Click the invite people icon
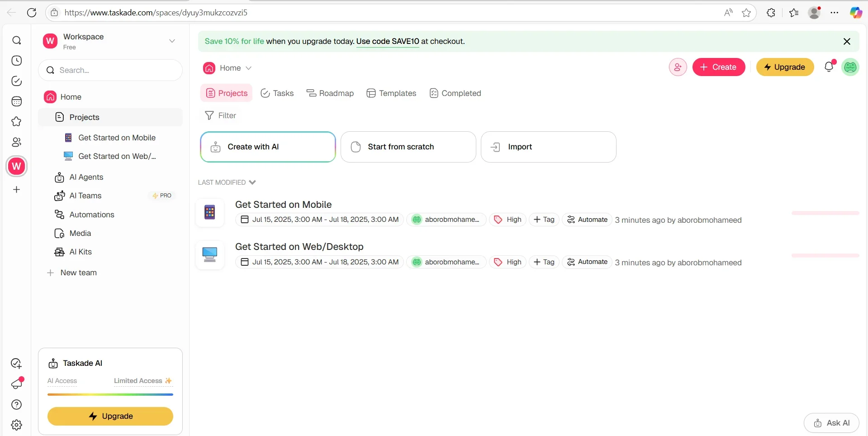 (x=678, y=67)
